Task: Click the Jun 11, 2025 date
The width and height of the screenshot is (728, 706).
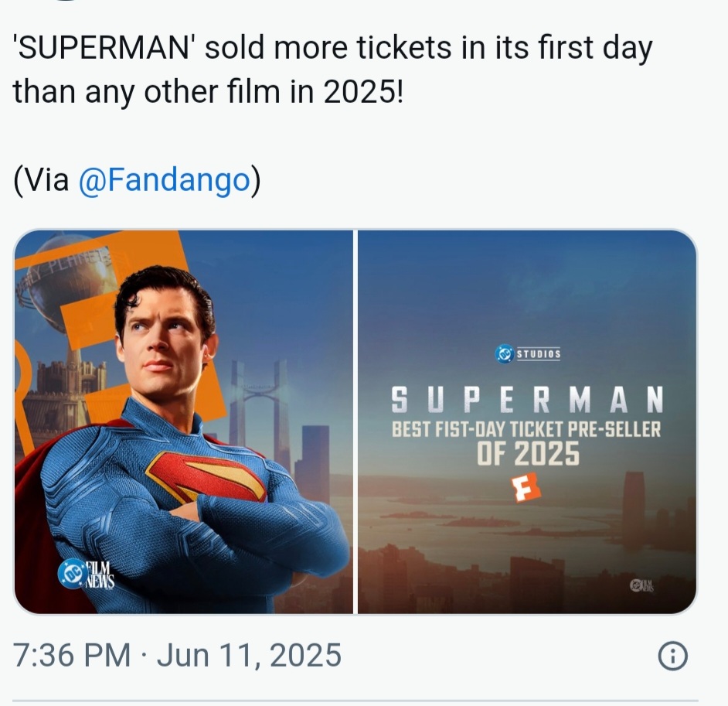Action: click(x=250, y=656)
